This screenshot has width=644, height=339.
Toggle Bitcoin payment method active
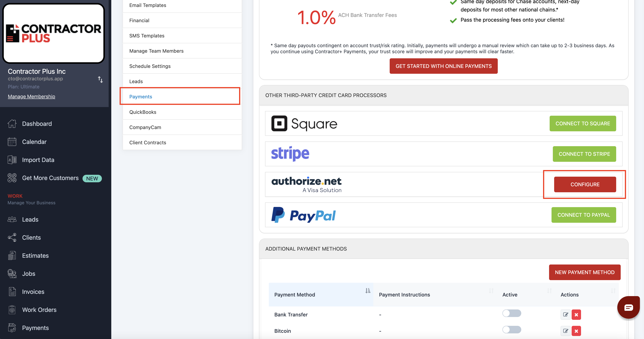[511, 329]
